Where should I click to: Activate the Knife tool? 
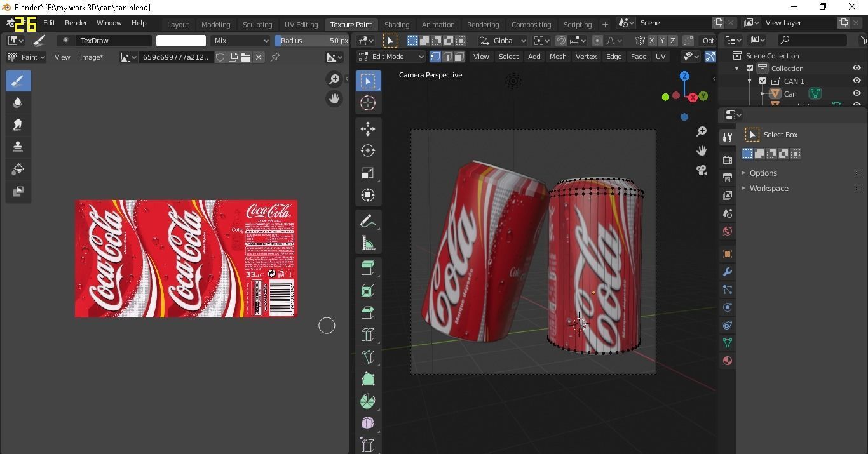tap(368, 357)
